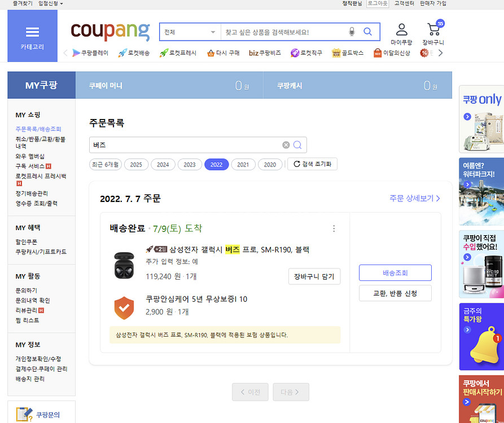Select the 최근 6개월 filter
The width and height of the screenshot is (504, 423).
(106, 165)
